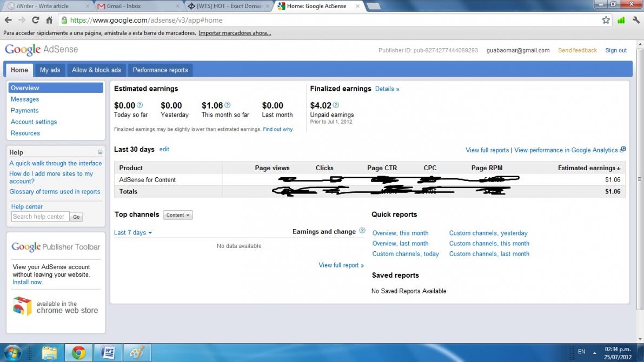This screenshot has width=644, height=362.
Task: Open View full reports link
Action: click(x=487, y=150)
